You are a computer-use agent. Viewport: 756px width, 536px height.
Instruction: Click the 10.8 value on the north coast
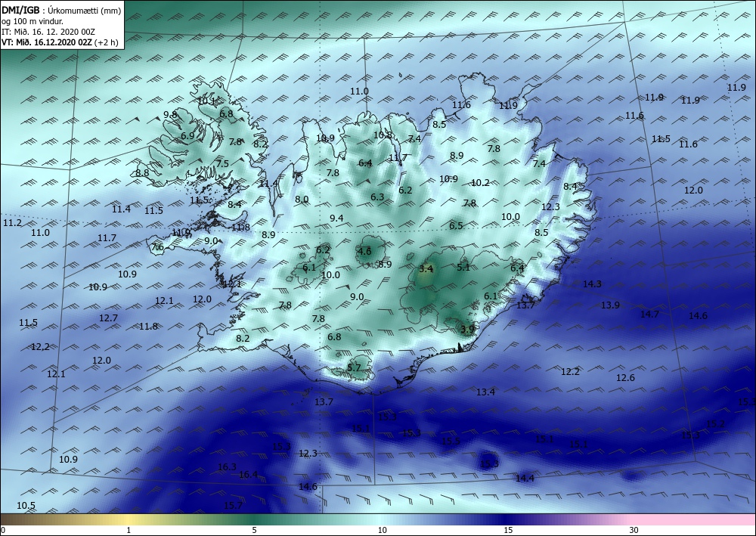383,135
